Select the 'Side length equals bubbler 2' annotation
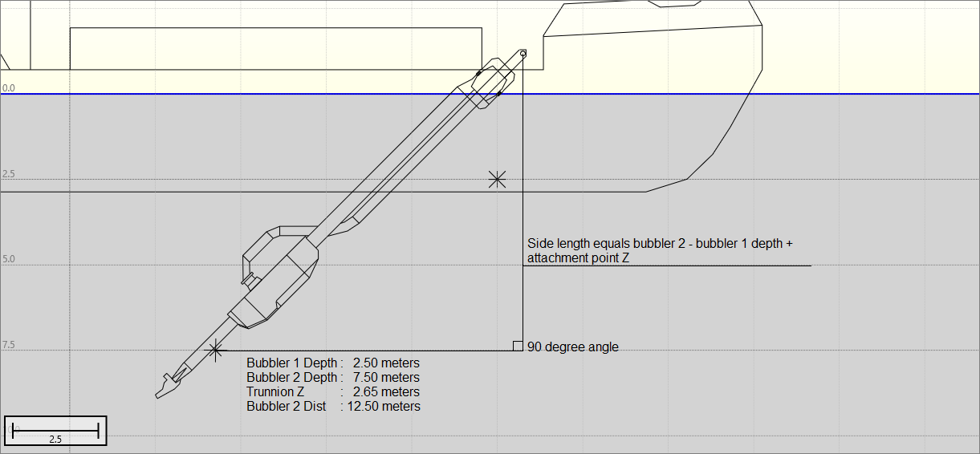The height and width of the screenshot is (454, 980). coord(660,250)
